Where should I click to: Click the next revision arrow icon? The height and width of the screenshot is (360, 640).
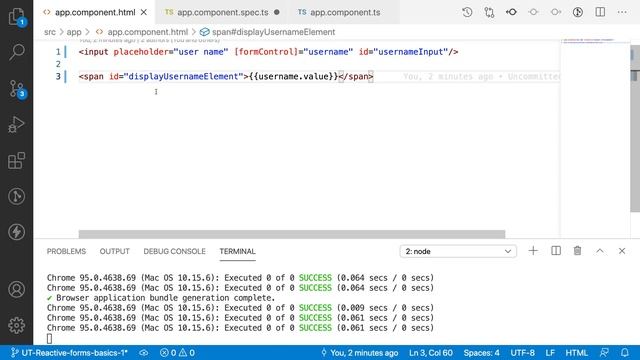click(556, 12)
